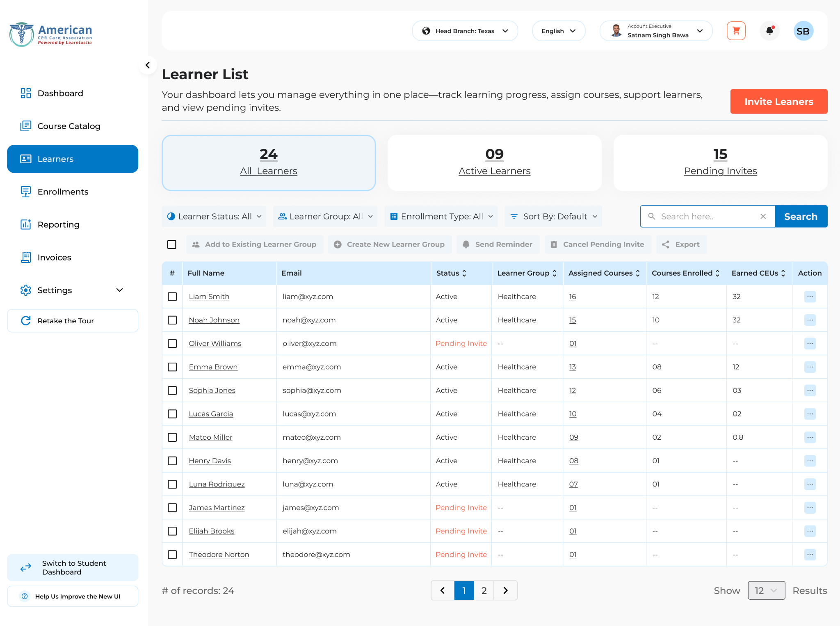This screenshot has width=840, height=626.
Task: Check the box for Theodore Norton
Action: tap(172, 555)
